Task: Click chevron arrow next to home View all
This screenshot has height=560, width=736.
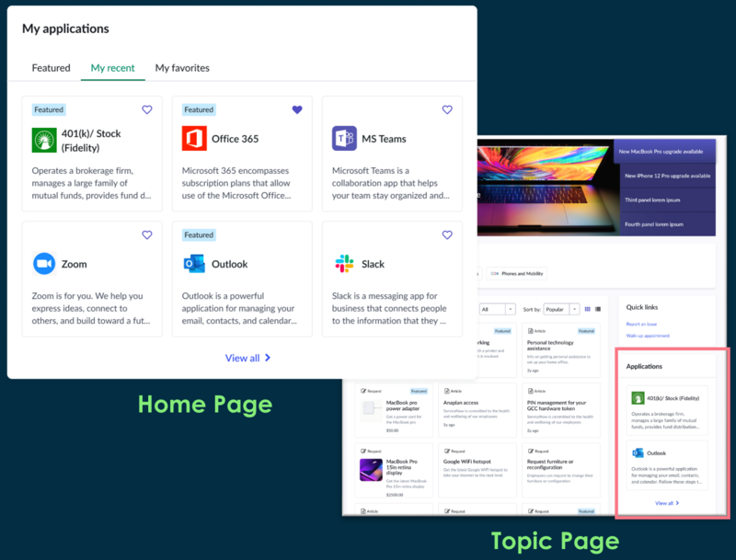Action: [268, 358]
